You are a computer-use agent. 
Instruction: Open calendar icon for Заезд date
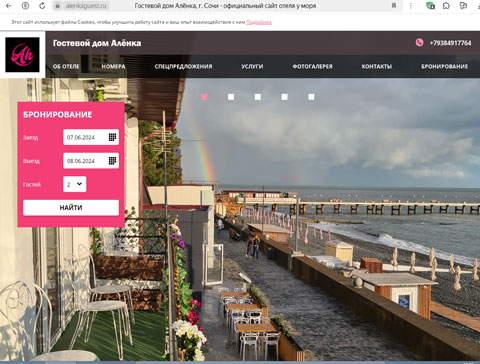tap(113, 137)
